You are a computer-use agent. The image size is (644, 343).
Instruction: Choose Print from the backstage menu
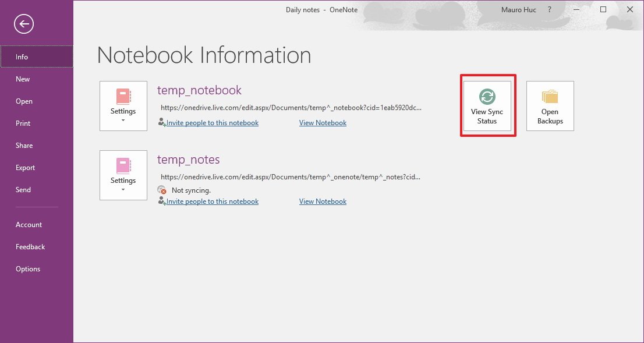[23, 123]
